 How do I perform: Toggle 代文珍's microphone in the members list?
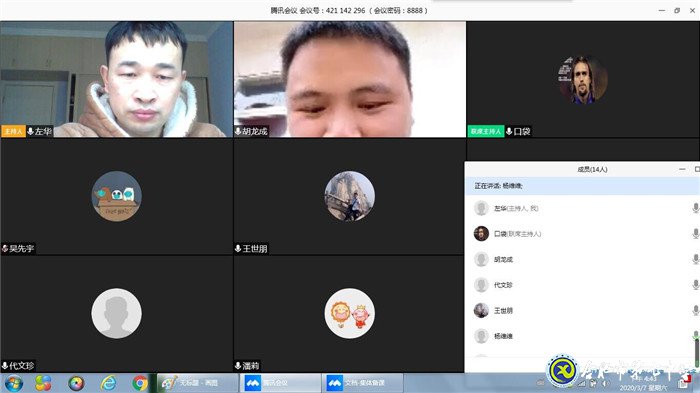(x=695, y=284)
